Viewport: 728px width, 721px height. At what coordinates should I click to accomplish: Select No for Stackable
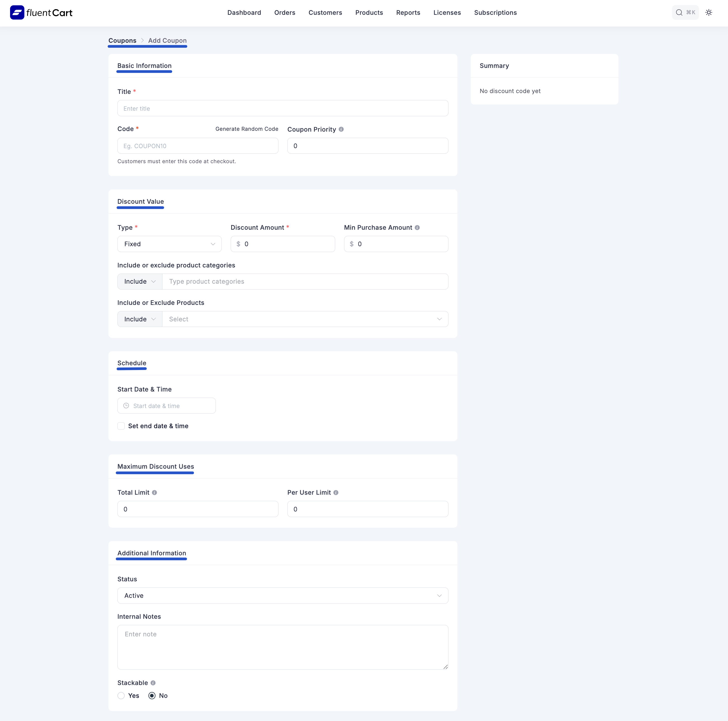pos(152,696)
